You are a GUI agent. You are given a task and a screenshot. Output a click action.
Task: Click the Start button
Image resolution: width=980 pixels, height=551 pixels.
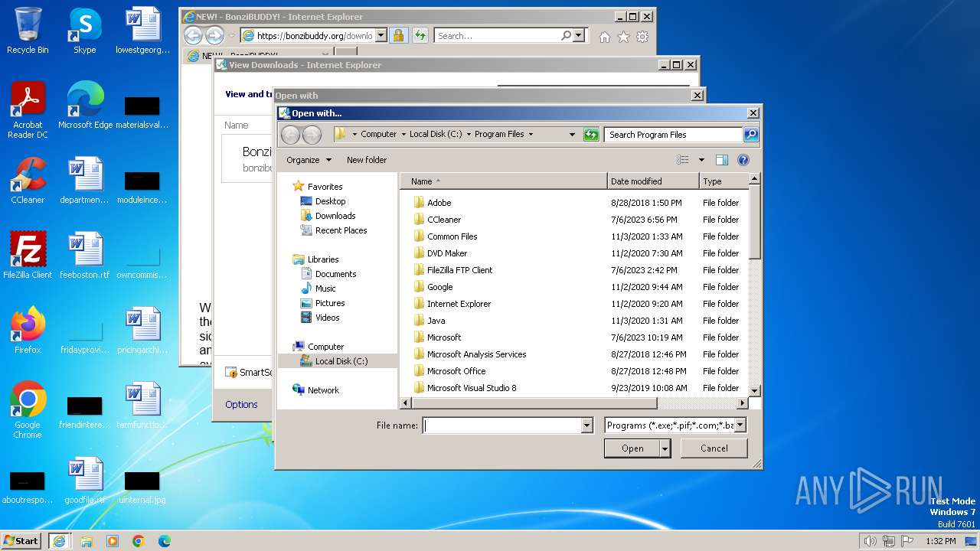[x=21, y=541]
